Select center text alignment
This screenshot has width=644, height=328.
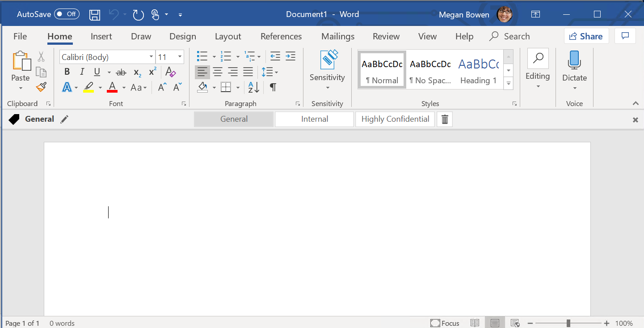click(x=218, y=72)
